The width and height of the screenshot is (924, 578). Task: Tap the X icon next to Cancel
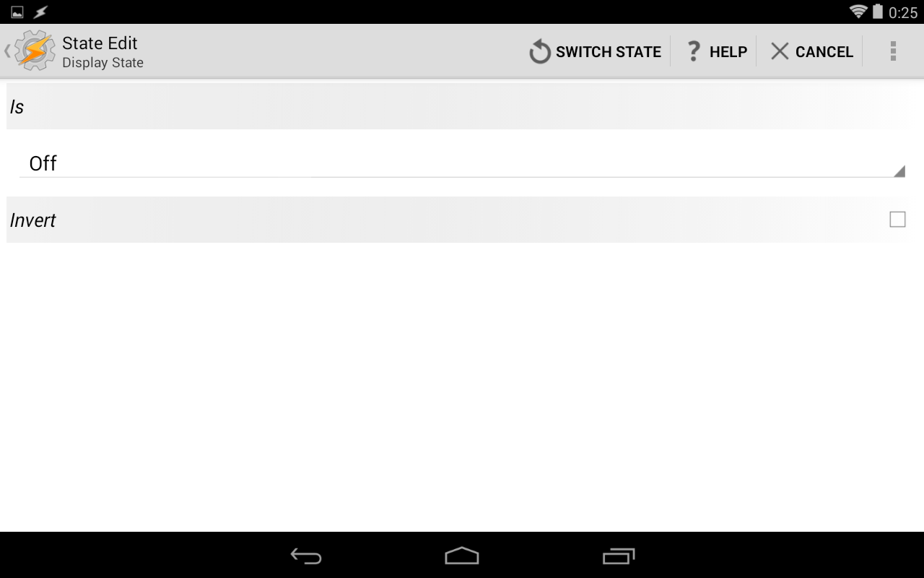pos(780,51)
